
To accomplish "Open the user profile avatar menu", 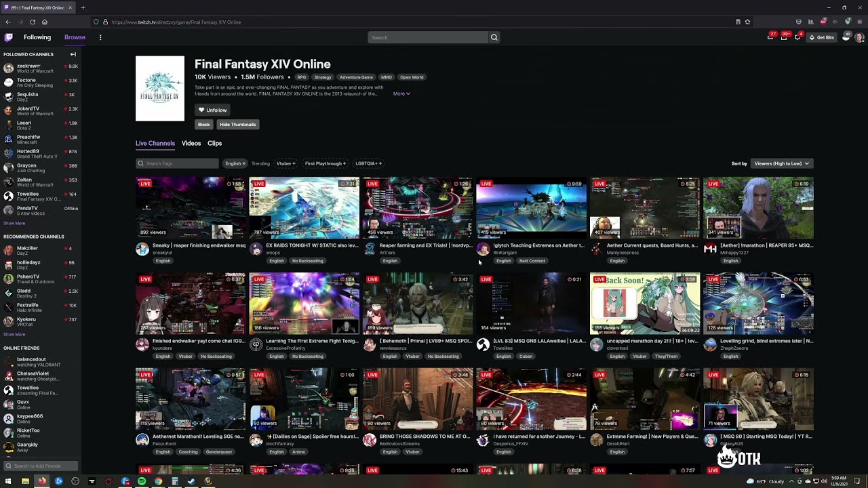I will pos(859,37).
